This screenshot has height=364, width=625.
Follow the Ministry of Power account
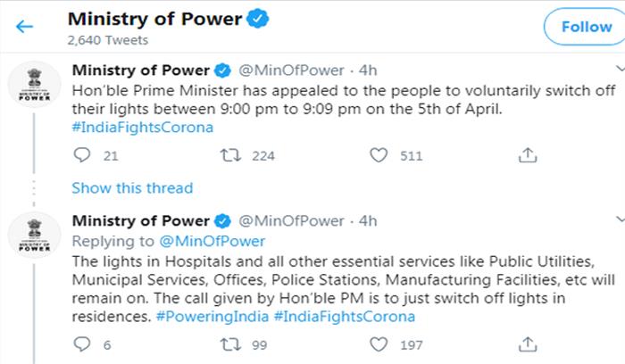point(586,27)
